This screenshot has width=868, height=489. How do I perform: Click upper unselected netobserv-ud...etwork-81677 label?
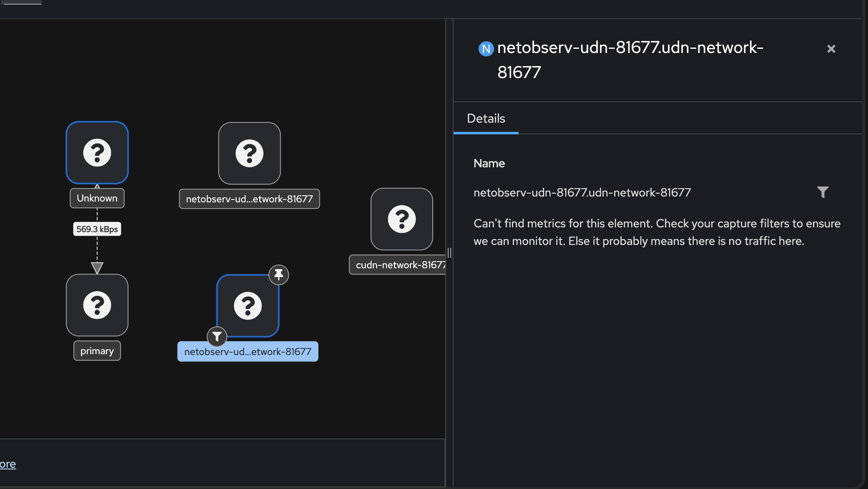[249, 199]
